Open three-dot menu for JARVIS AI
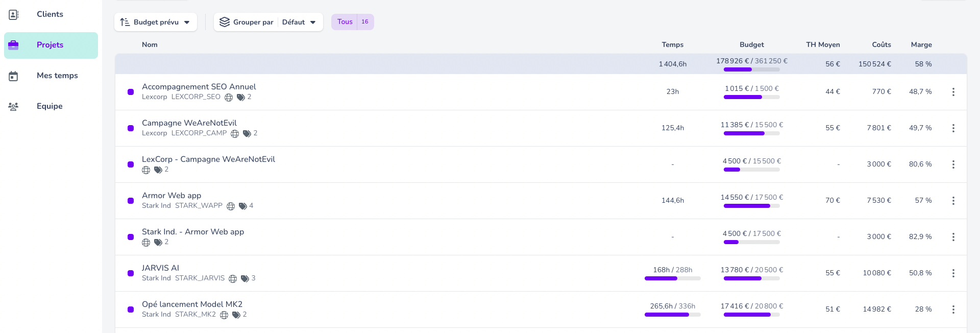Screen dimensions: 980x333 953,273
